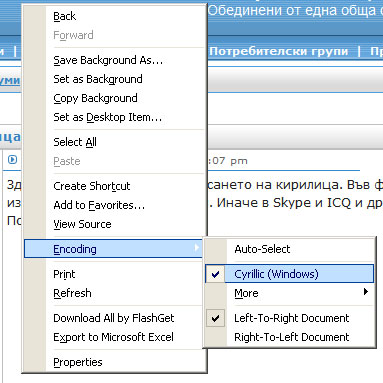The image size is (383, 383).
Task: Select Set as Desktop Item...
Action: 114,117
